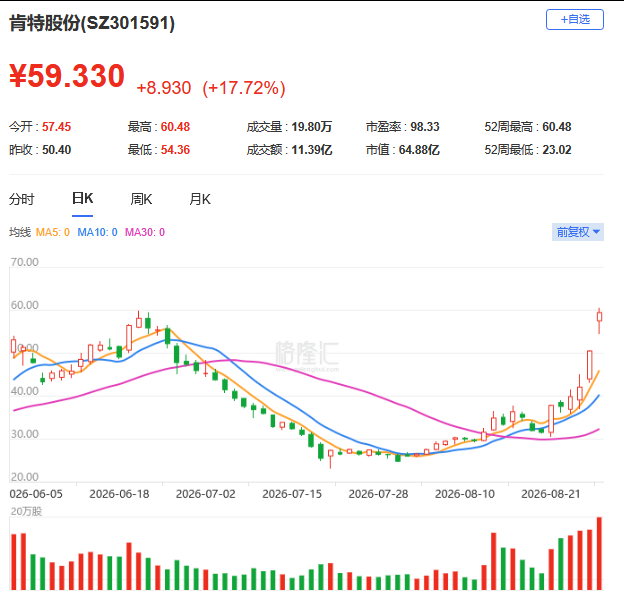
Task: Click the 2026-07-15 date marker on axis
Action: point(292,494)
